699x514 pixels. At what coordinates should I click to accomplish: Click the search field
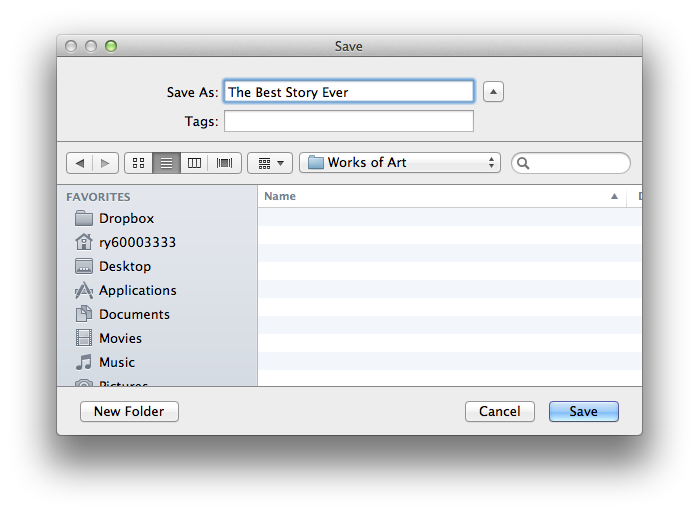[571, 163]
